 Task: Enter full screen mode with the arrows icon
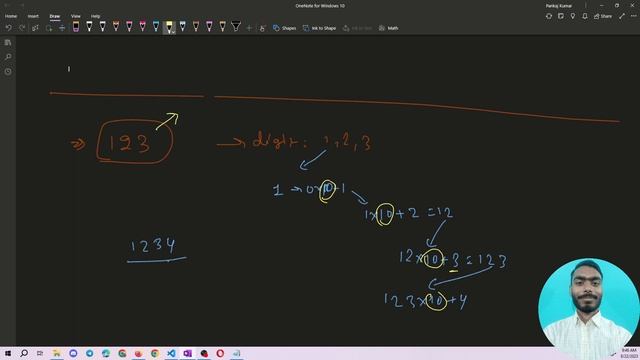pyautogui.click(x=622, y=16)
